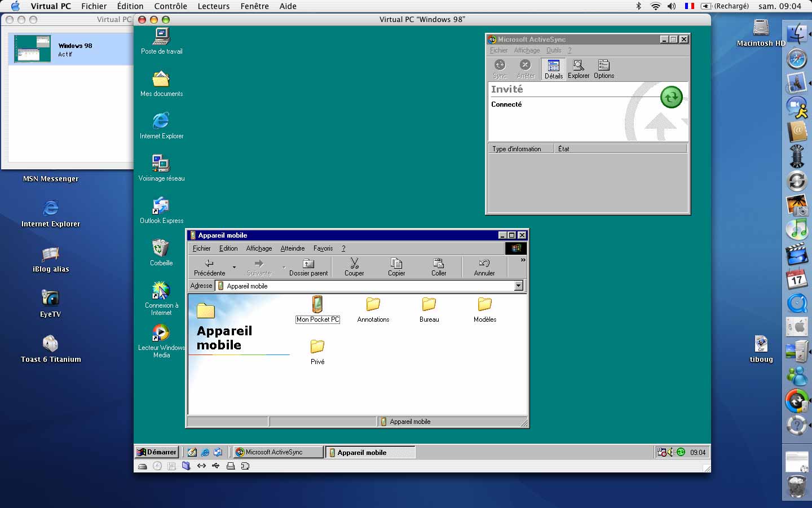Click the green sync status circle
The height and width of the screenshot is (508, 812).
point(671,97)
